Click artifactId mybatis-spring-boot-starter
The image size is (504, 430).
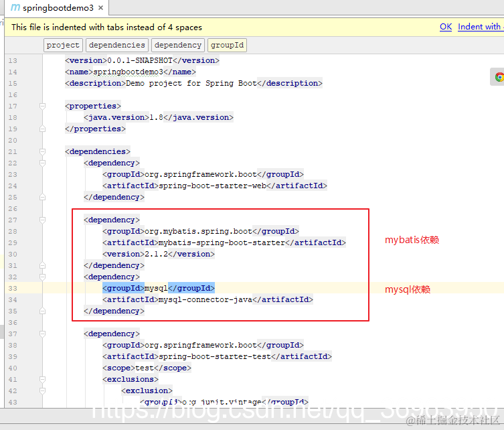(222, 242)
